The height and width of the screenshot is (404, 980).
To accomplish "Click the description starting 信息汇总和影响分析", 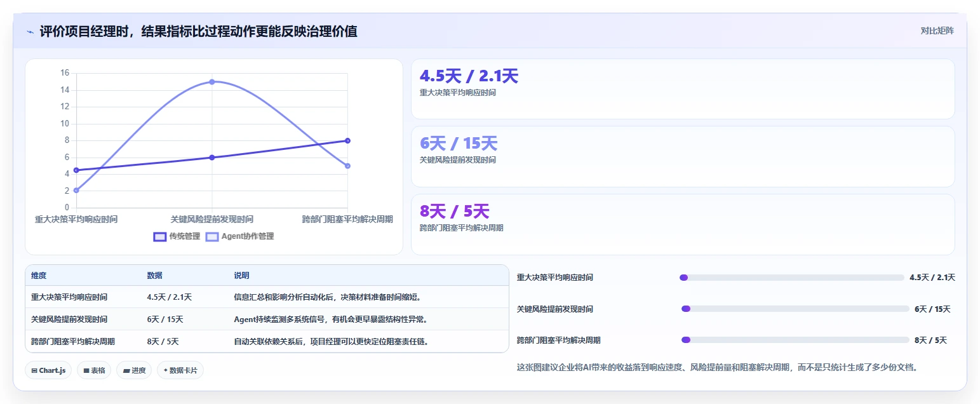I will 328,297.
